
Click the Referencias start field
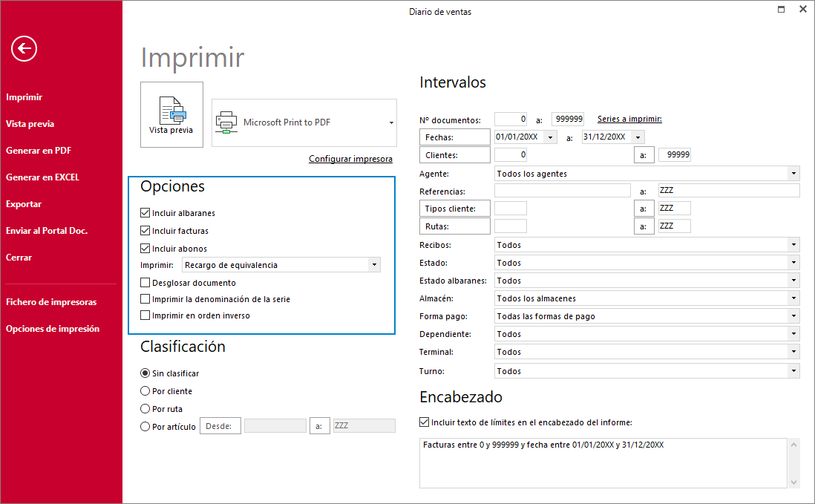(563, 191)
